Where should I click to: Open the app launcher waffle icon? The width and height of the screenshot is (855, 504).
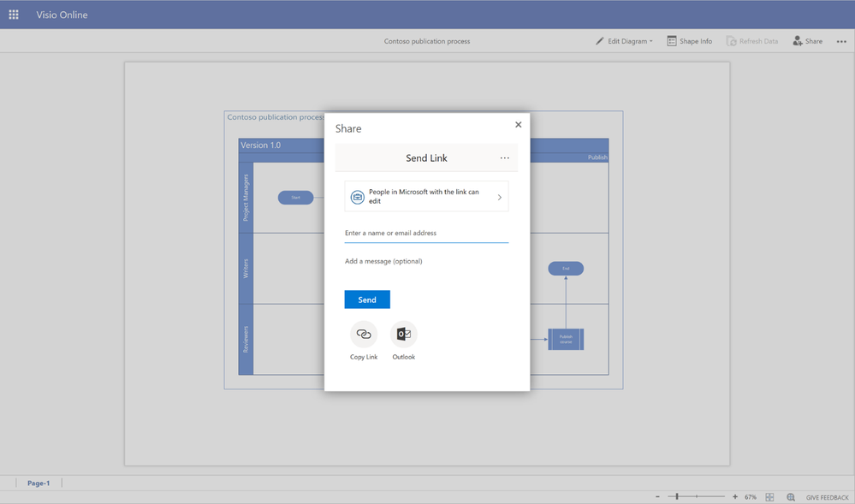pyautogui.click(x=14, y=15)
